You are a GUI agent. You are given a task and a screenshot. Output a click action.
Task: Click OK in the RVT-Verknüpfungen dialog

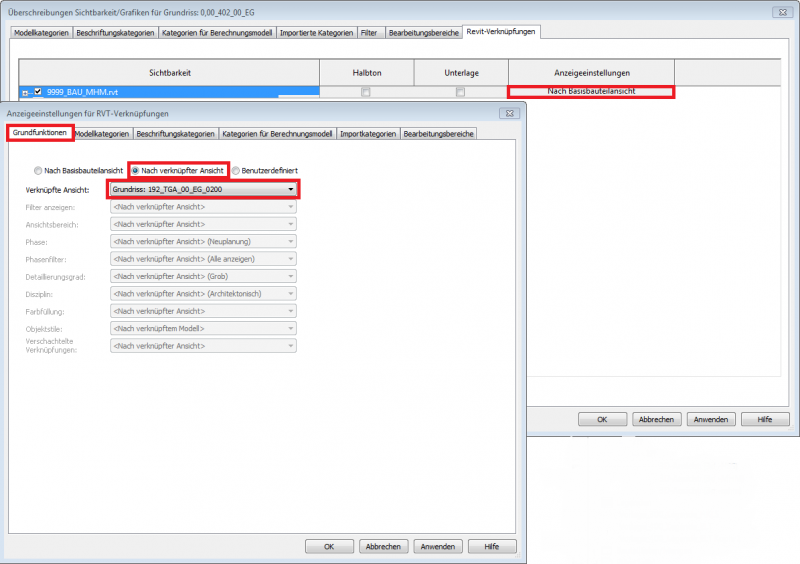(330, 547)
